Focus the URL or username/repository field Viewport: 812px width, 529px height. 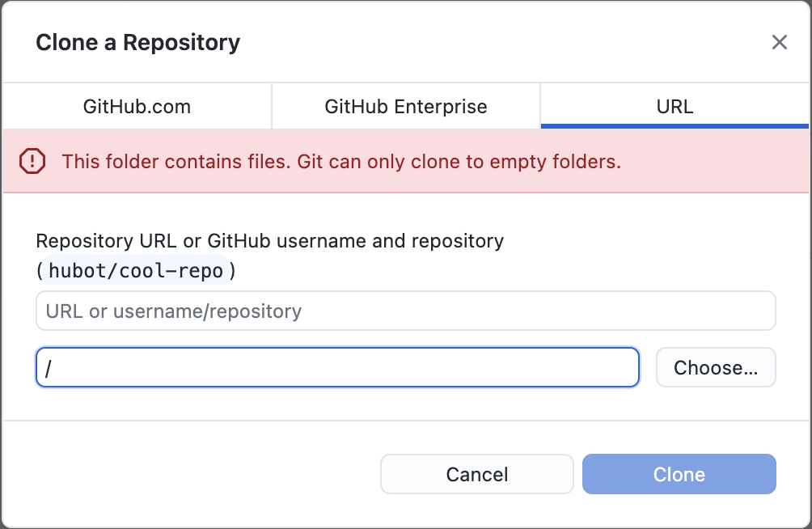coord(404,311)
